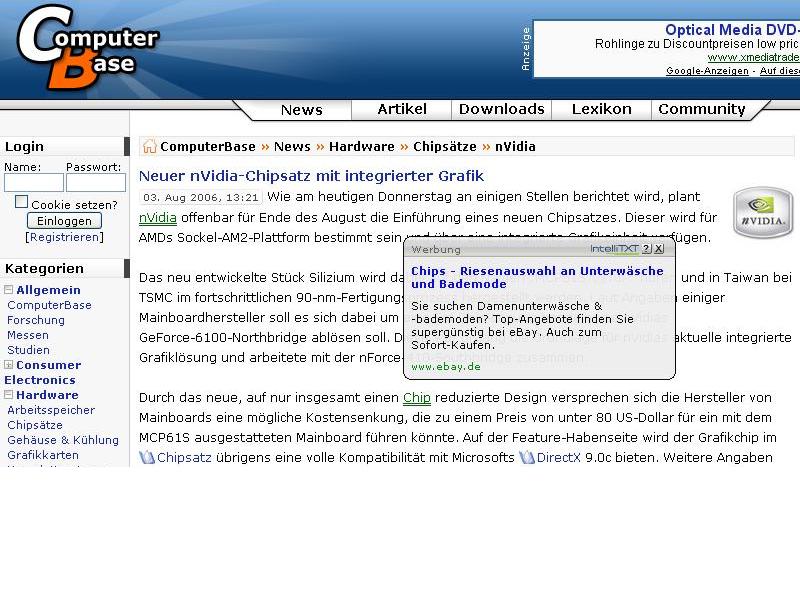Click the www.ebay.de link in popup
The height and width of the screenshot is (600, 800).
[446, 367]
